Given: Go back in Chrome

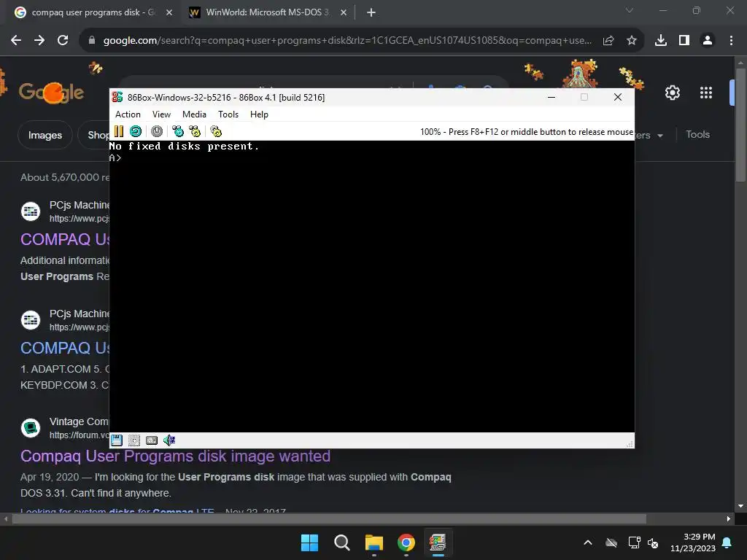Looking at the screenshot, I should (x=16, y=41).
